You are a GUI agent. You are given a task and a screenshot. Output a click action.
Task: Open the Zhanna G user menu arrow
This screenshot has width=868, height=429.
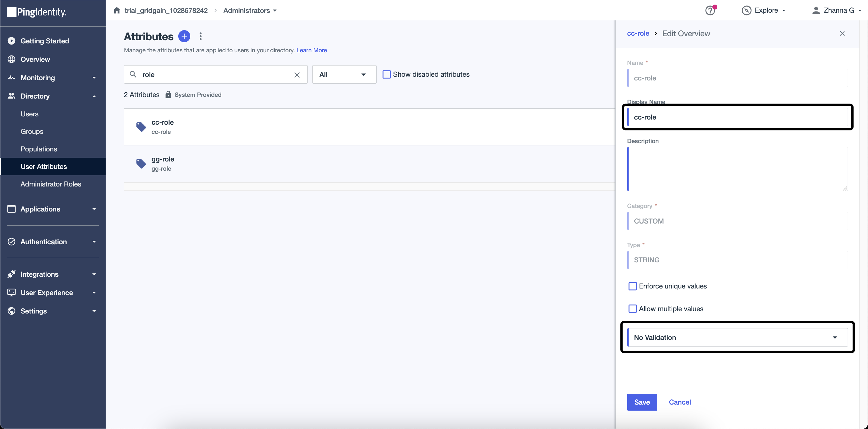pos(860,10)
